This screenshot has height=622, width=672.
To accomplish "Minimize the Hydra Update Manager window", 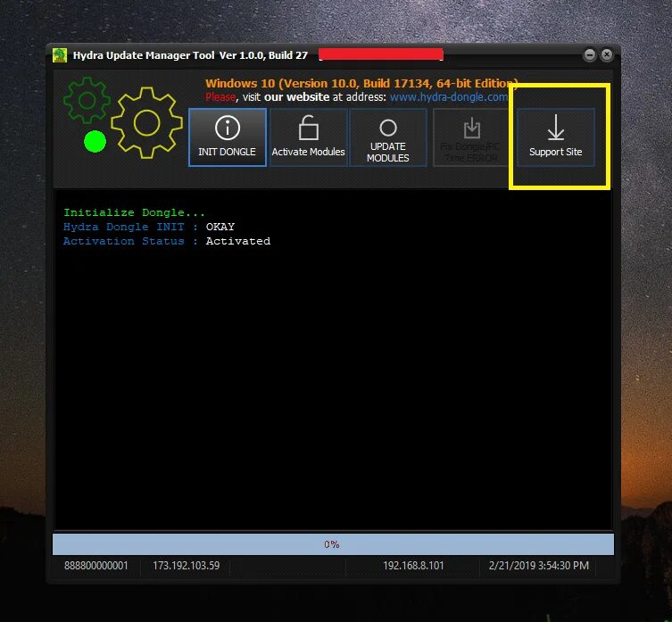I will (590, 54).
